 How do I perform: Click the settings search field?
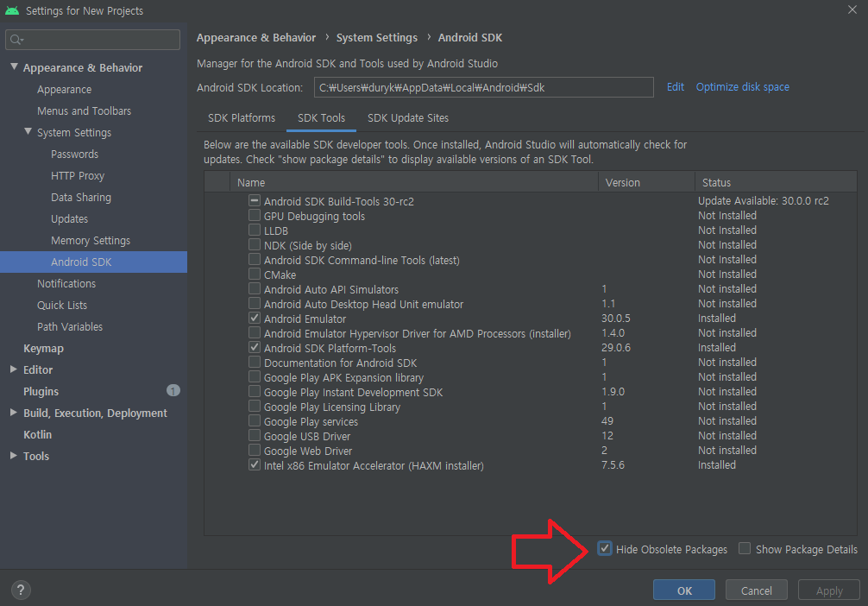(x=93, y=40)
